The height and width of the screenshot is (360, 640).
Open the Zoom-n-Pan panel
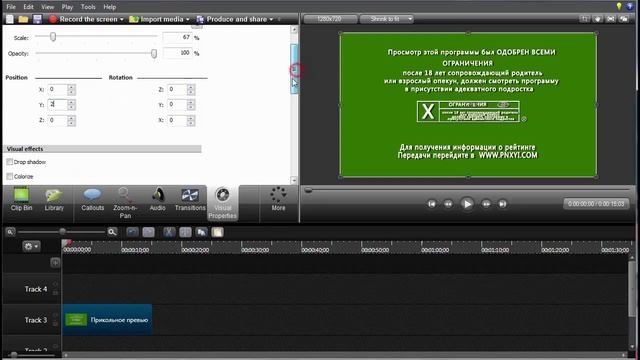coord(125,203)
